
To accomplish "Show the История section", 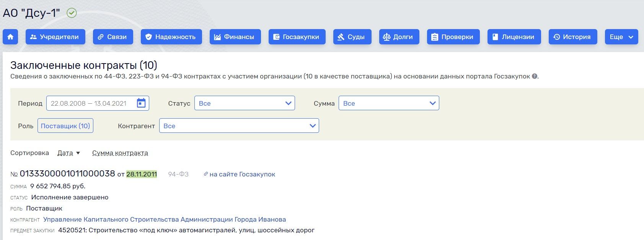I will click(x=573, y=37).
